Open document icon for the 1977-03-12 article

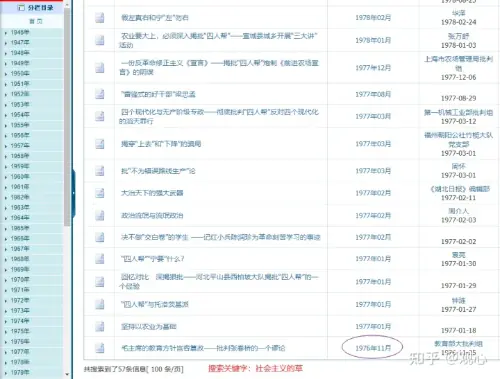click(100, 116)
